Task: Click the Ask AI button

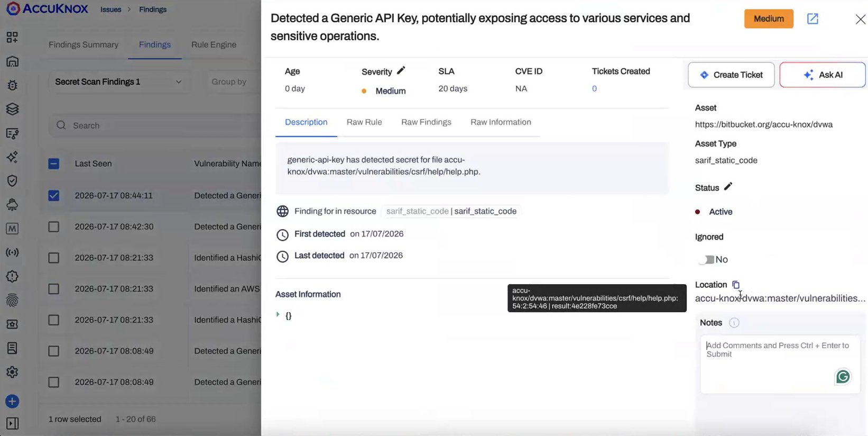Action: click(x=823, y=75)
